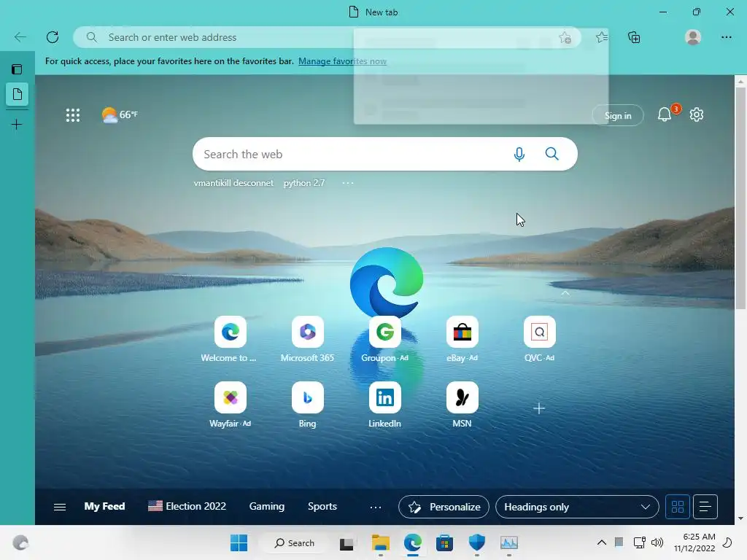Open the Collections icon
Image resolution: width=747 pixels, height=560 pixels.
tap(634, 37)
